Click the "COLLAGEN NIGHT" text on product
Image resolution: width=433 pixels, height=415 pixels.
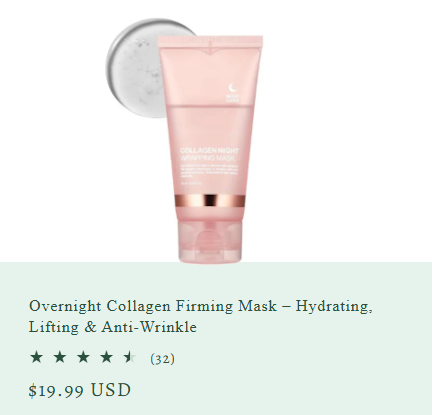pos(209,151)
